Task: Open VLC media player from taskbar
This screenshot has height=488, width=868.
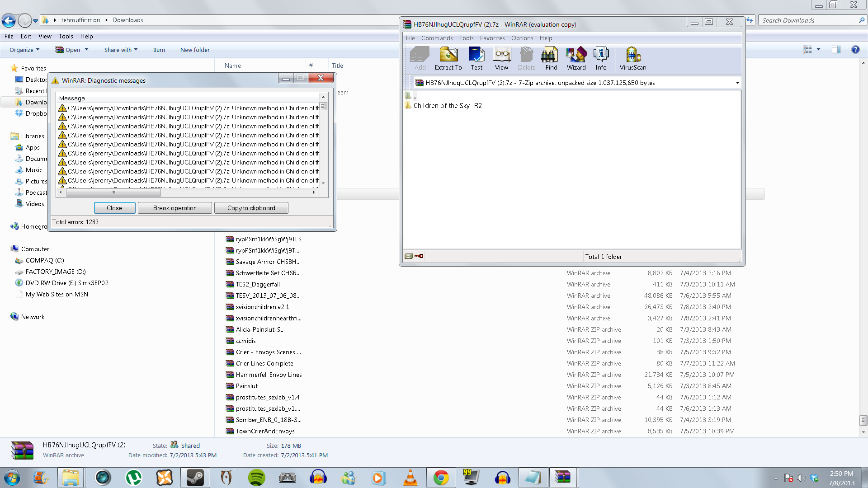Action: [x=410, y=478]
